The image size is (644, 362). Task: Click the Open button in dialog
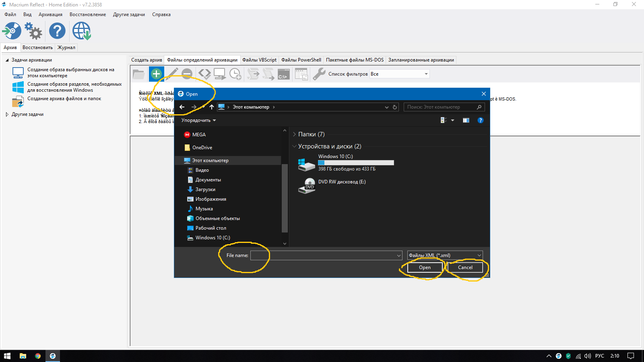point(425,267)
